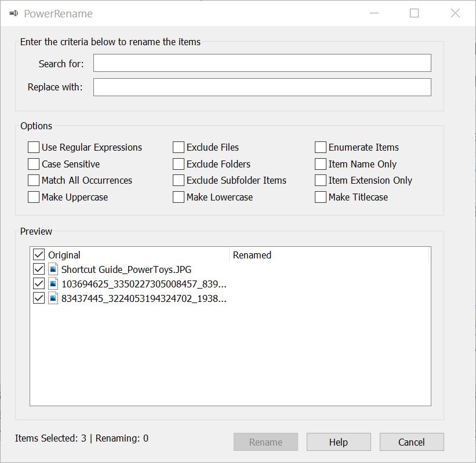
Task: Tick the Exclude Folders checkbox
Action: coord(179,164)
